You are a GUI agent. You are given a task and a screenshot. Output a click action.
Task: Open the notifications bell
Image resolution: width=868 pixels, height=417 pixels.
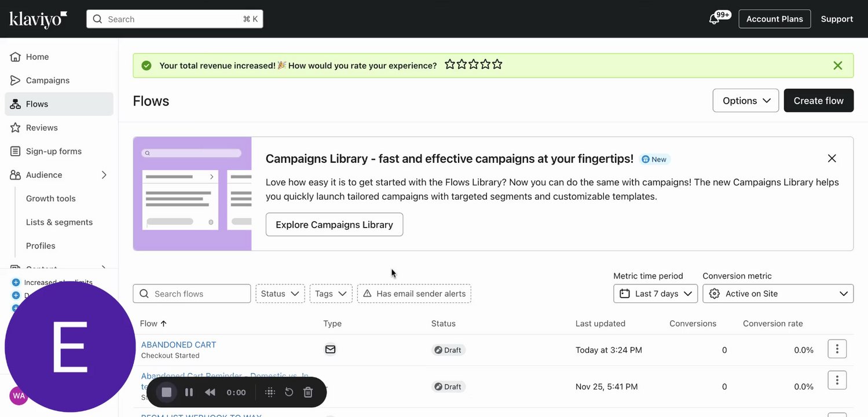click(714, 19)
